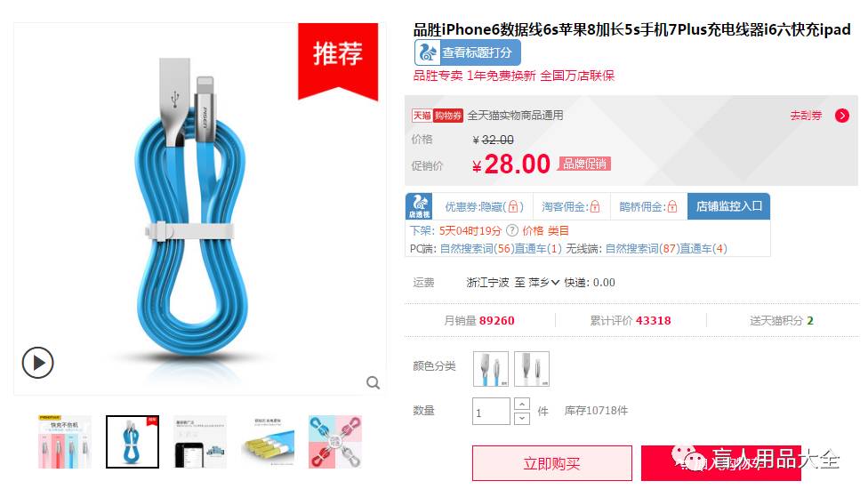The height and width of the screenshot is (497, 868).
Task: Click the 品牌促销 promotion tag
Action: coord(584,164)
